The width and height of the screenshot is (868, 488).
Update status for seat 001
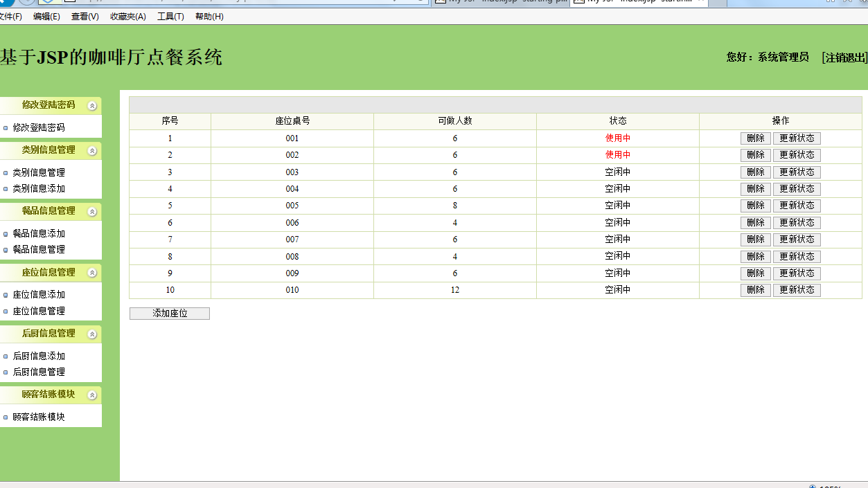tap(797, 138)
